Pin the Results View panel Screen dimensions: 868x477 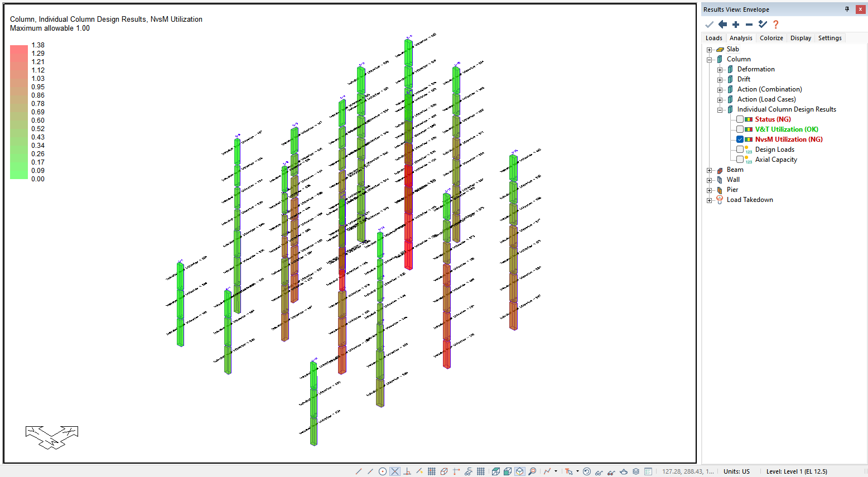(847, 9)
